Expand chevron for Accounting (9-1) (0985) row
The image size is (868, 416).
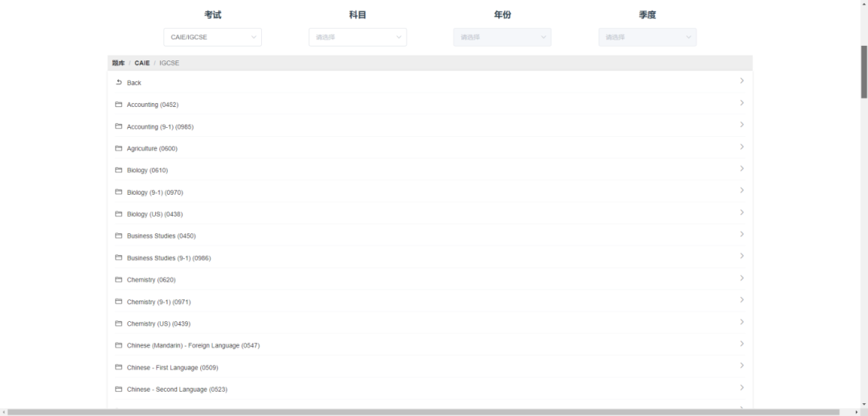742,126
